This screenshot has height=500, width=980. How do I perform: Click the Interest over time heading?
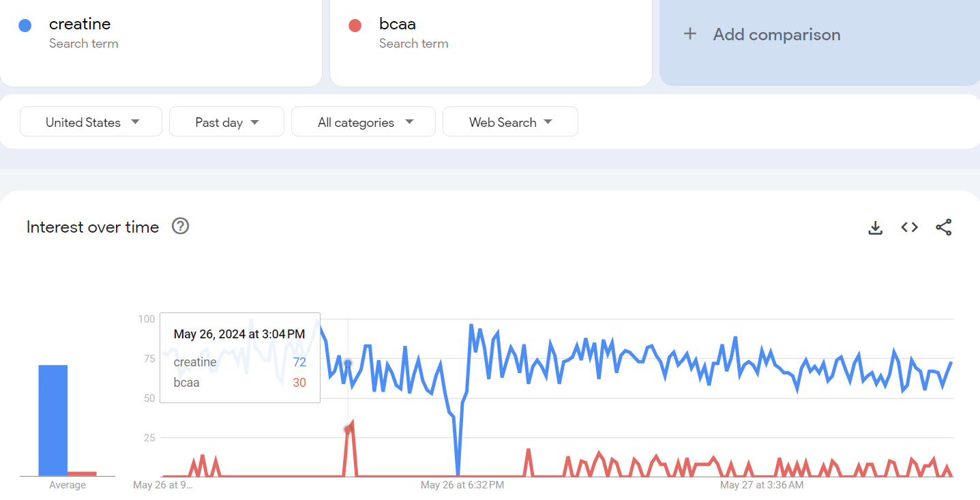92,226
